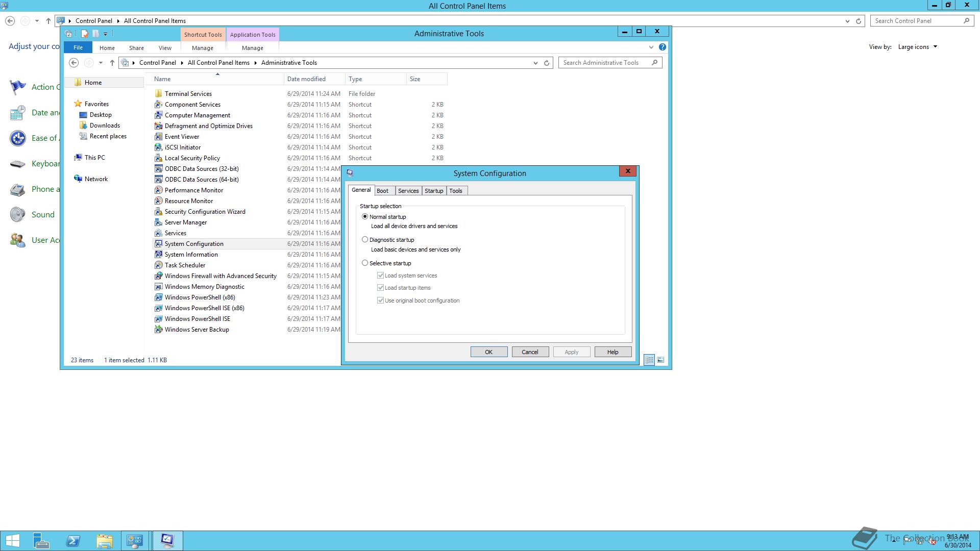This screenshot has width=980, height=551.
Task: Click the Windows Server Backup icon
Action: pyautogui.click(x=158, y=330)
